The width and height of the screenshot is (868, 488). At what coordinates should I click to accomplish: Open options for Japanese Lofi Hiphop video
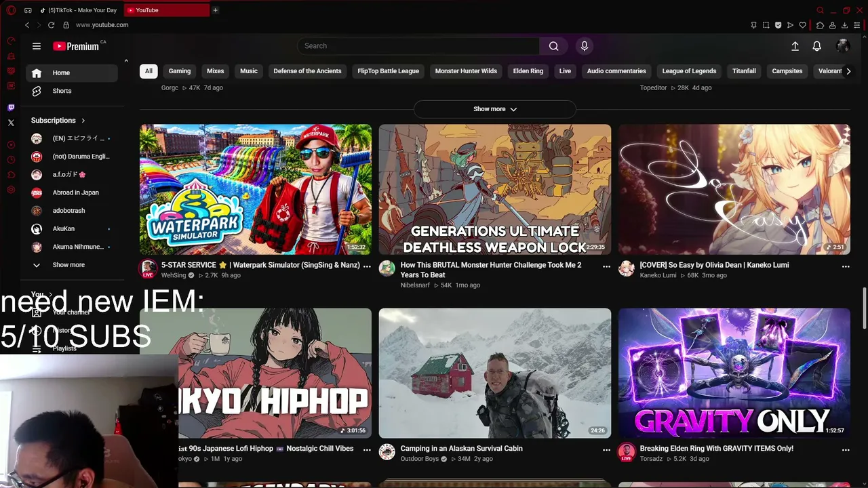[x=367, y=449]
